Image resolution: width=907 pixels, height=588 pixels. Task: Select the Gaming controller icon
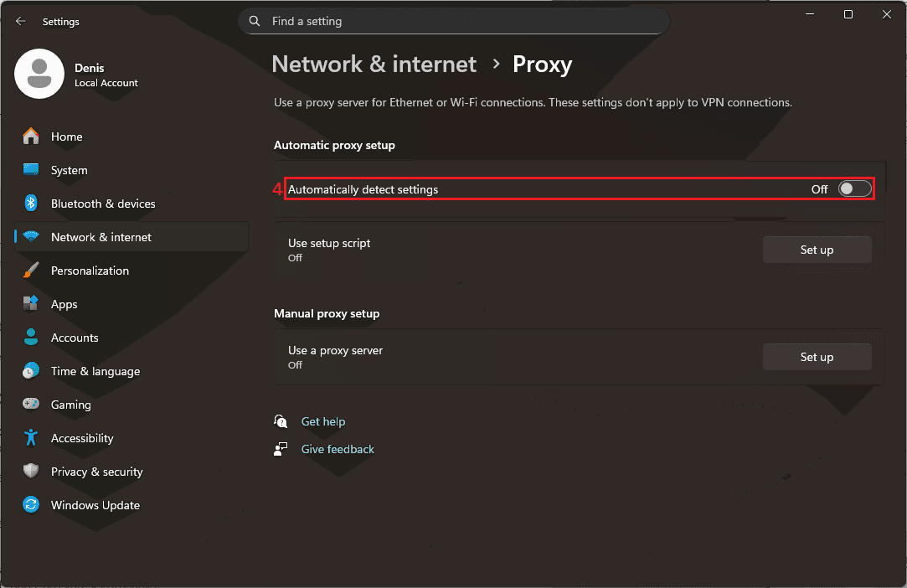(x=31, y=405)
